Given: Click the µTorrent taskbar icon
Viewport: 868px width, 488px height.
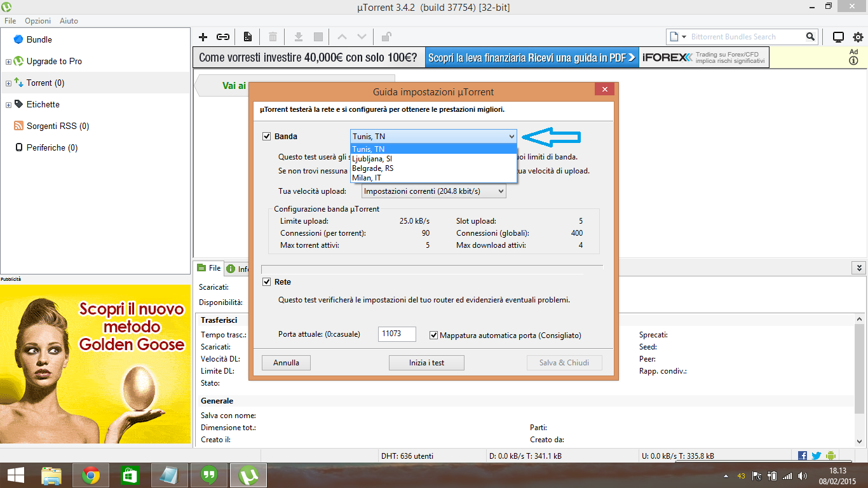Looking at the screenshot, I should tap(248, 475).
